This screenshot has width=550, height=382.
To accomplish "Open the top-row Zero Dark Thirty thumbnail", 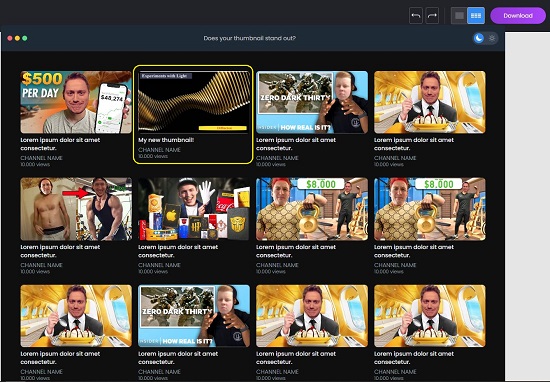I will [x=312, y=102].
